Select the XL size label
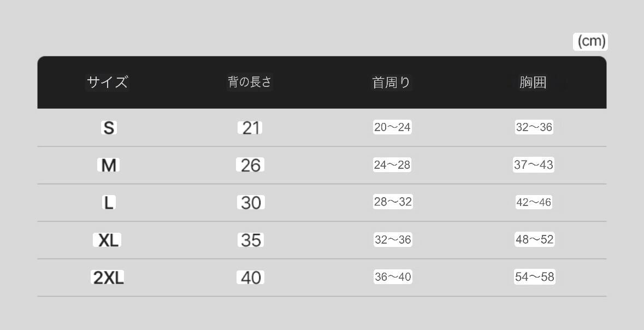 pos(108,240)
